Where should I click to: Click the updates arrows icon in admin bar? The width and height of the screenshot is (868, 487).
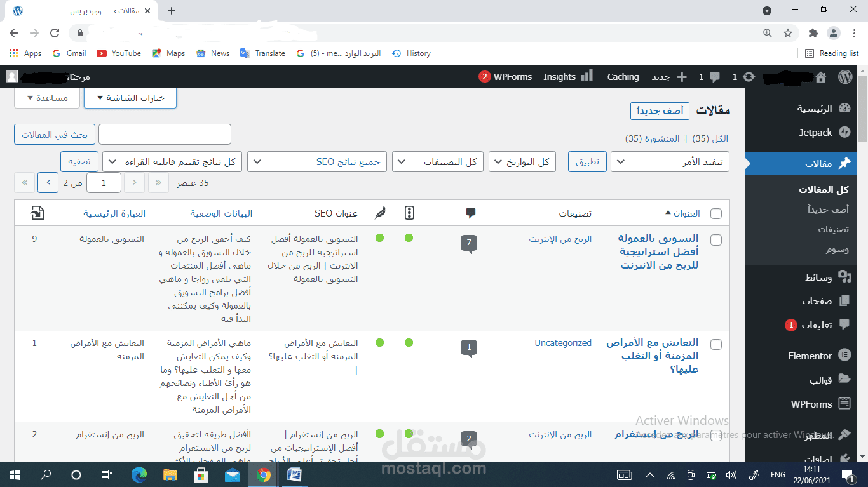pyautogui.click(x=749, y=77)
